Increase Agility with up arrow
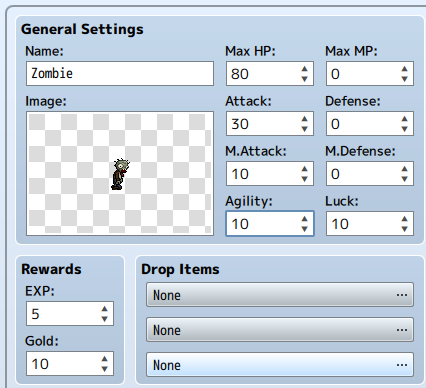Screen dimensions: 426x388 (x=304, y=219)
